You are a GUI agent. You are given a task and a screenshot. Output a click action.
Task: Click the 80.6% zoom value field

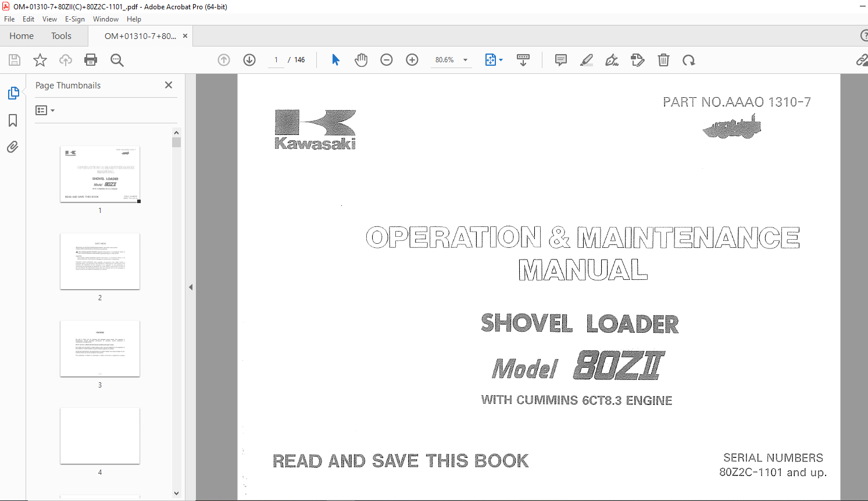click(x=445, y=60)
